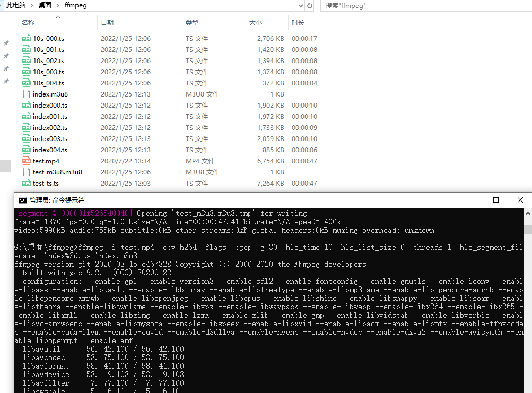532x393 pixels.
Task: Click the index004.ts file icon
Action: (x=27, y=150)
